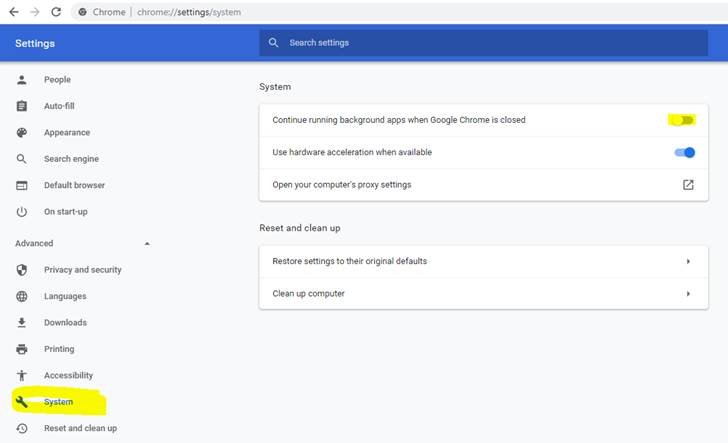The image size is (728, 443).
Task: Open proxy settings via external link icon
Action: (688, 185)
